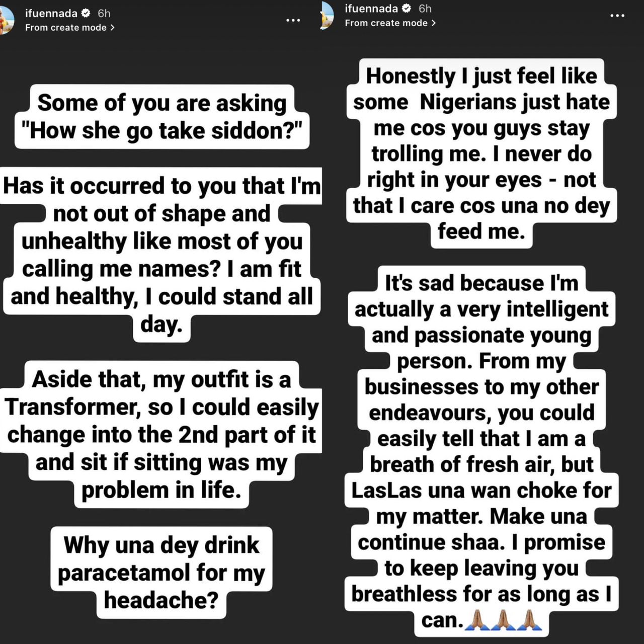Tap the praying hands emojis
The height and width of the screenshot is (644, 644).
(x=504, y=620)
